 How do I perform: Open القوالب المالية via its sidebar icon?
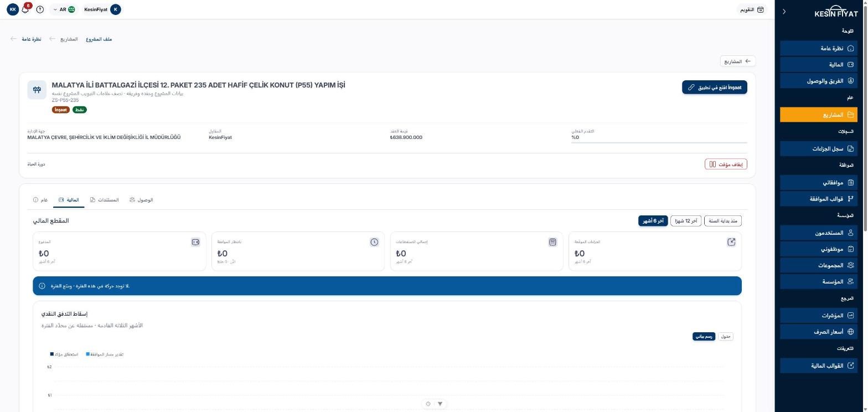(x=851, y=365)
